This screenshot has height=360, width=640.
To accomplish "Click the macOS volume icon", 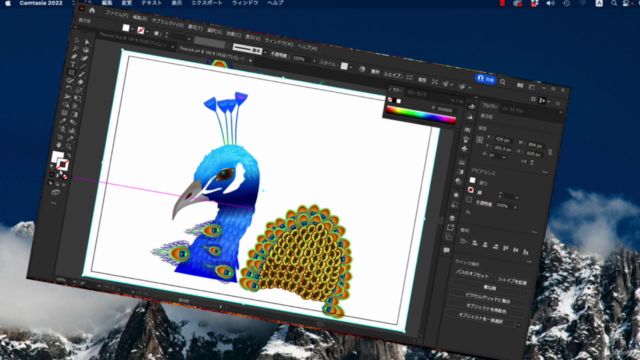I will pos(550,3).
